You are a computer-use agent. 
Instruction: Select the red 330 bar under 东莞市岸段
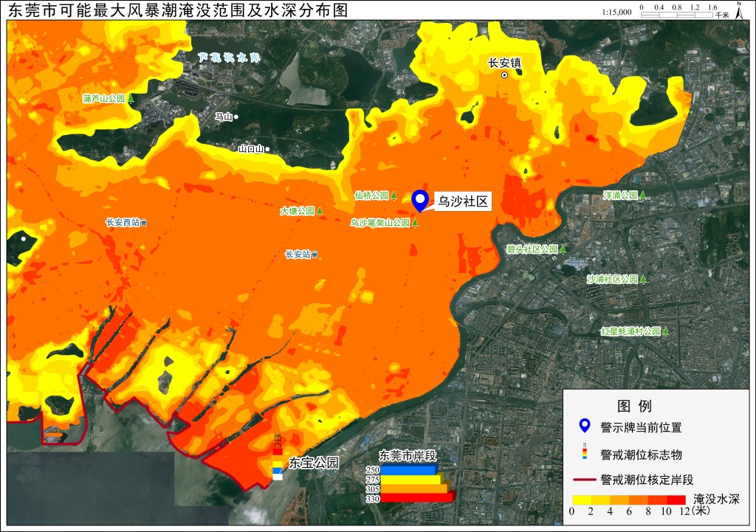coord(418,498)
